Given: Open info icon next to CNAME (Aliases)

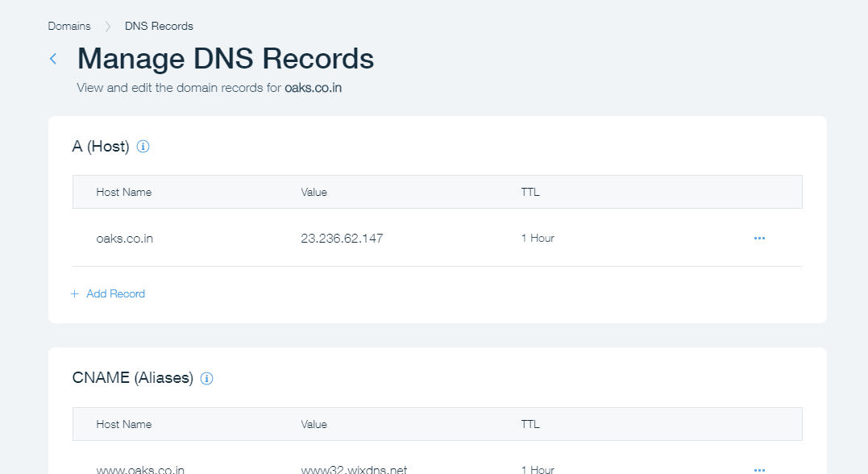Looking at the screenshot, I should click(206, 379).
